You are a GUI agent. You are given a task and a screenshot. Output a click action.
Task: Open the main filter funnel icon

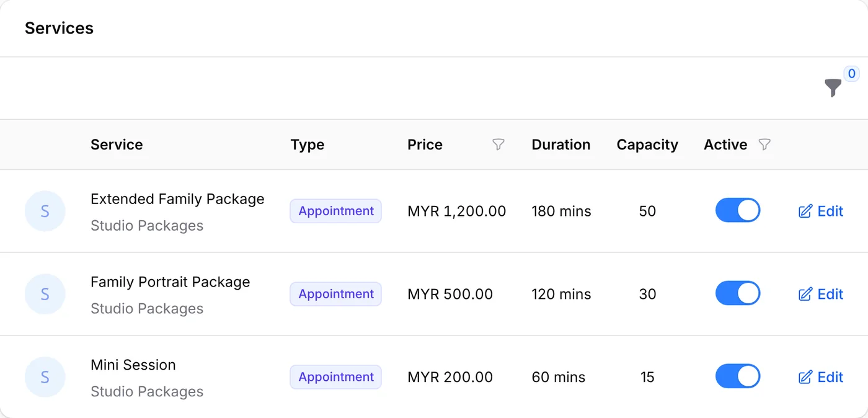[x=833, y=88]
